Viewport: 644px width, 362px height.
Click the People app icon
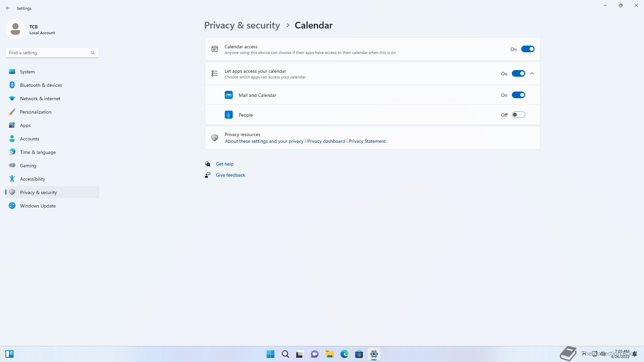pyautogui.click(x=229, y=115)
